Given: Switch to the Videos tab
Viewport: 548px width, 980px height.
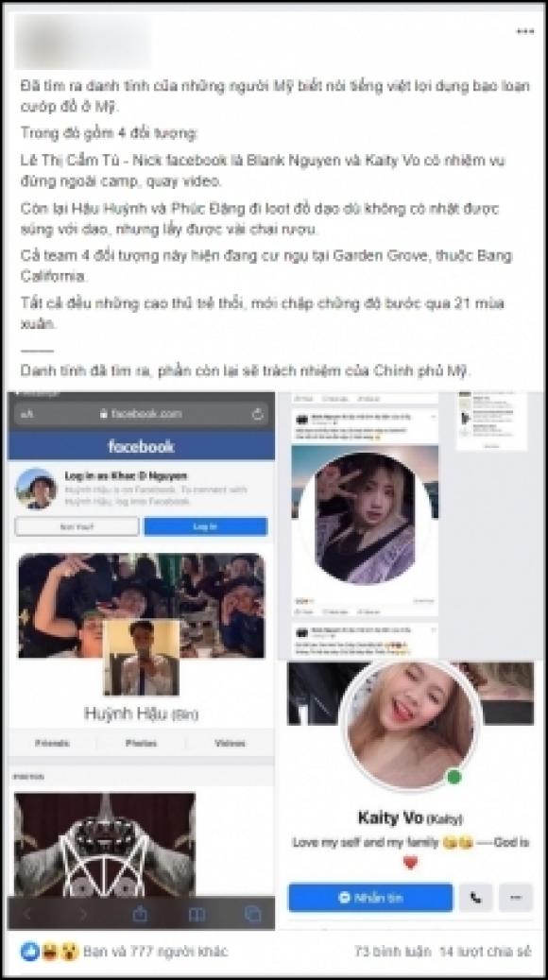Looking at the screenshot, I should [x=230, y=743].
